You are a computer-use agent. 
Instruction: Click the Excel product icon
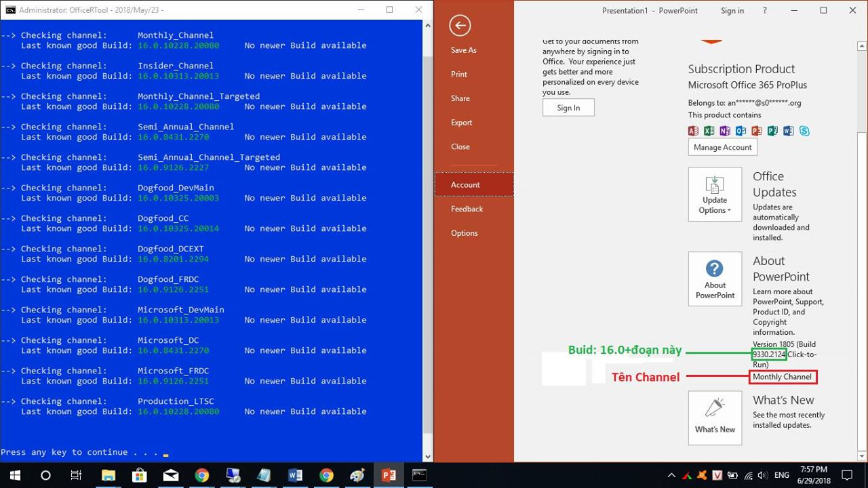pyautogui.click(x=709, y=131)
